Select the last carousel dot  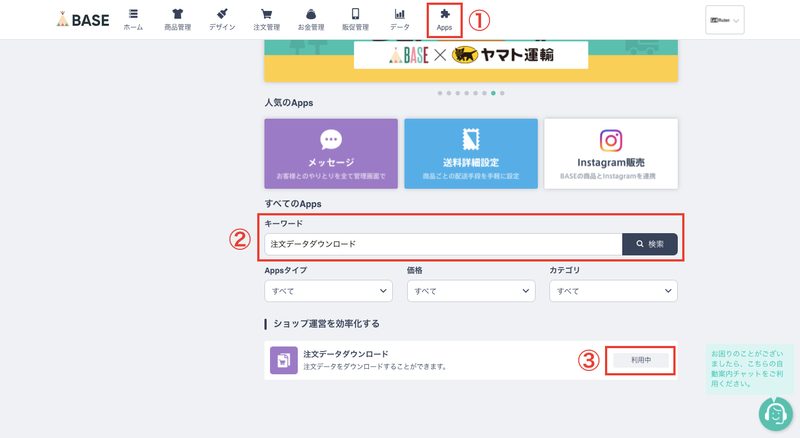(x=503, y=93)
